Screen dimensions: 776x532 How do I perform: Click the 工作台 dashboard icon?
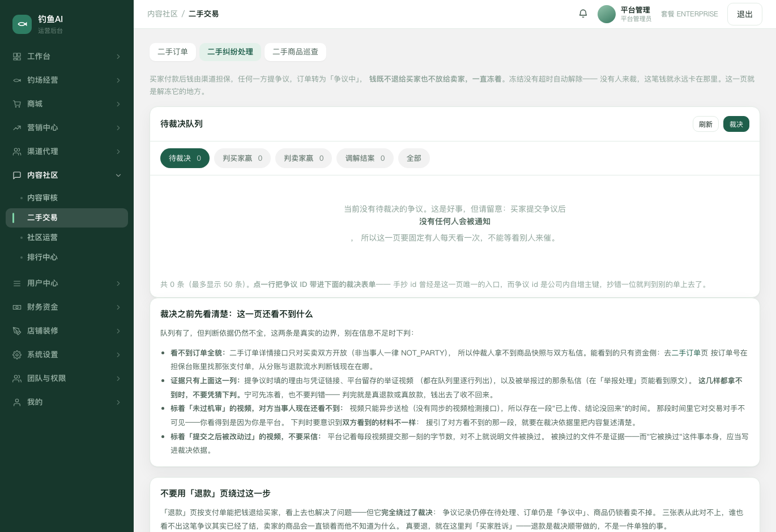pos(17,57)
